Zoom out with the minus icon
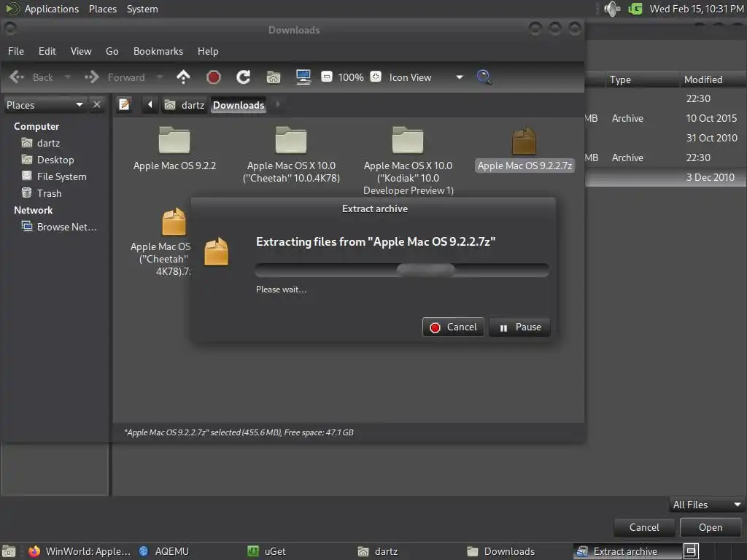 pos(327,77)
